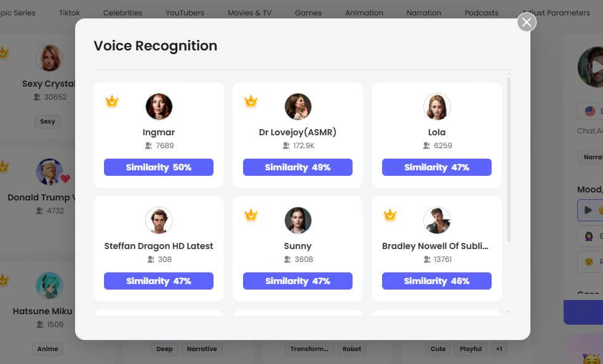This screenshot has height=364, width=603.
Task: Click the crown icon on Ingmar's voice card
Action: pos(111,101)
